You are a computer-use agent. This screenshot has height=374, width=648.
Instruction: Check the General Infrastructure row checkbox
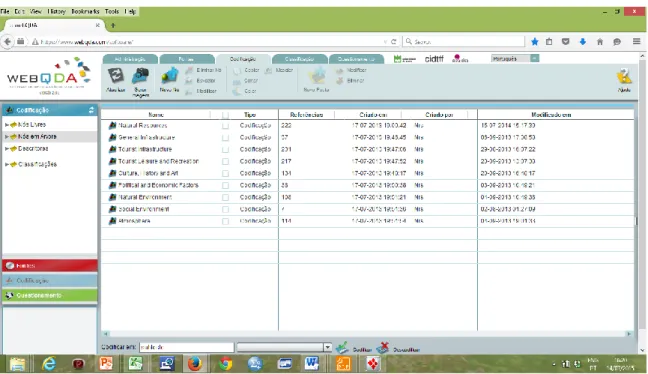coord(225,138)
